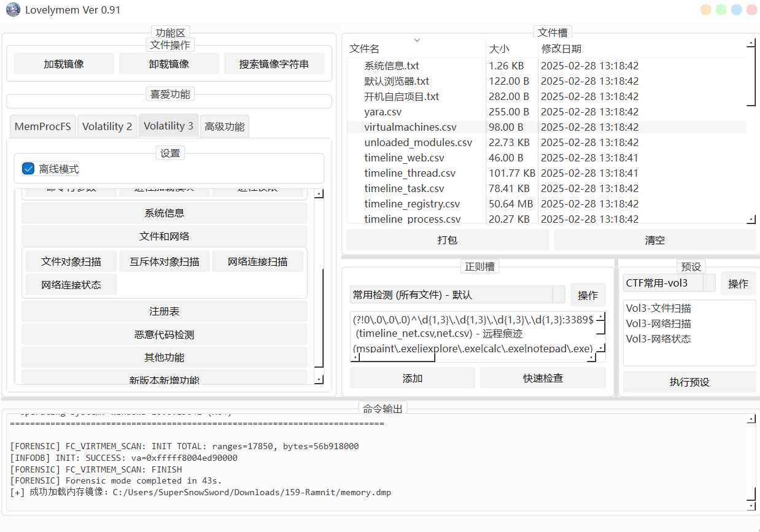Click the 添加 button
This screenshot has height=532, width=760.
(413, 378)
